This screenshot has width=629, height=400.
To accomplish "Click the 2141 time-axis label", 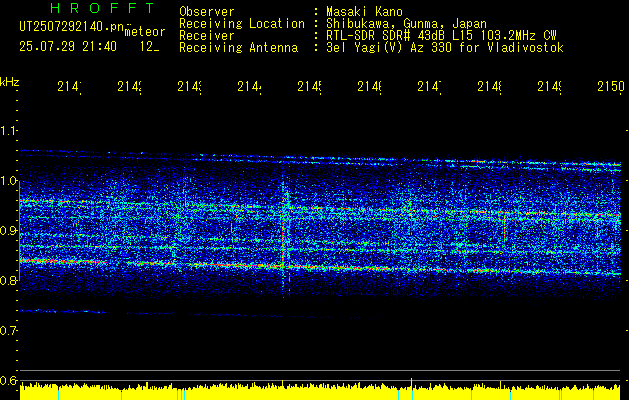I will (69, 87).
